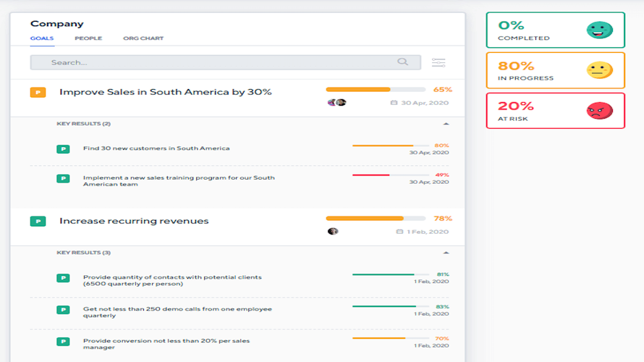Click the green smiley Completed face

[600, 30]
